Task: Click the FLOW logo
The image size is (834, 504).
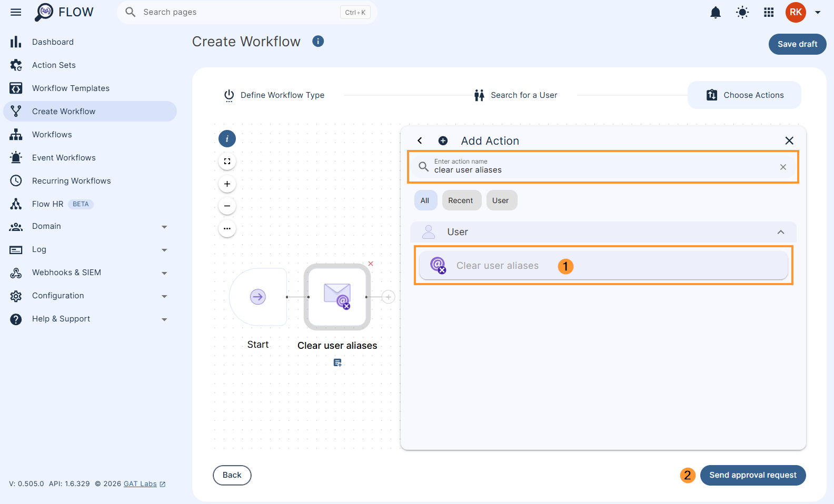Action: (x=64, y=12)
